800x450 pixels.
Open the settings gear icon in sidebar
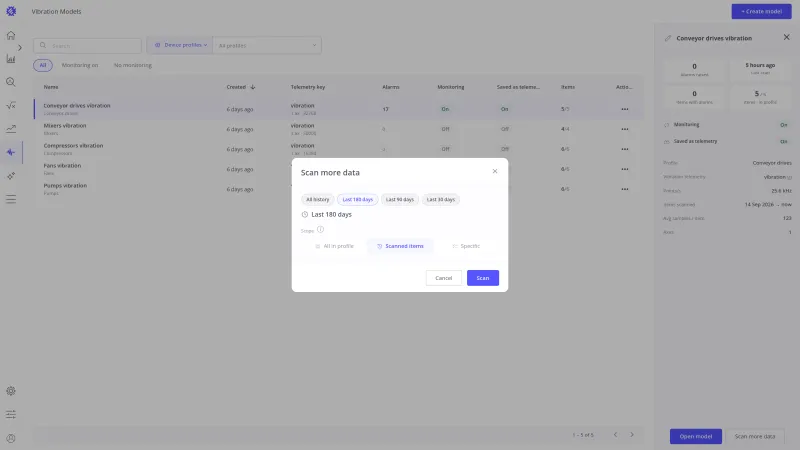click(11, 391)
